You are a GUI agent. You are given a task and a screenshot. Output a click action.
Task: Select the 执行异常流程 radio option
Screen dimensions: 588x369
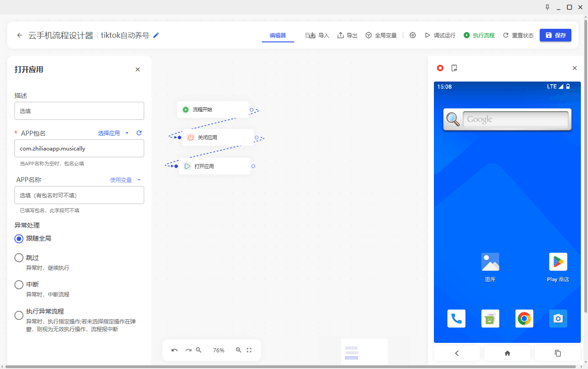pos(19,315)
